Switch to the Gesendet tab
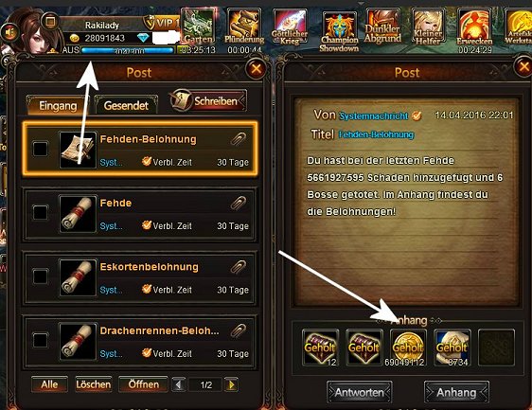Image resolution: width=532 pixels, height=410 pixels. coord(126,105)
